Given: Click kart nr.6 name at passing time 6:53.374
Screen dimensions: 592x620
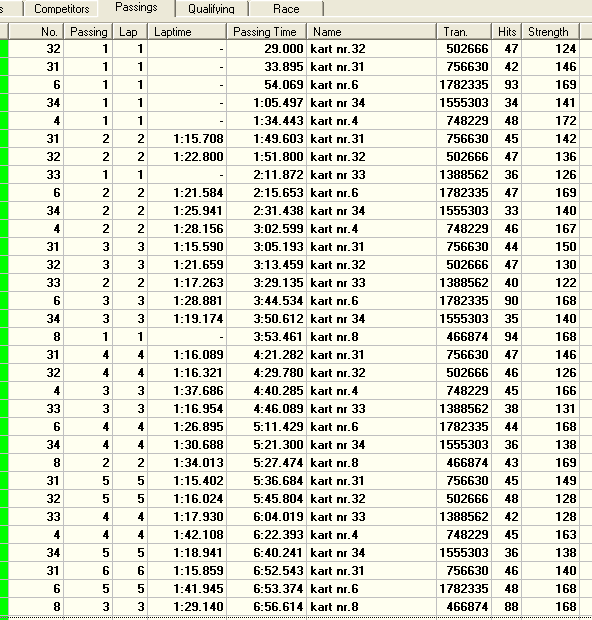Looking at the screenshot, I should [371, 588].
